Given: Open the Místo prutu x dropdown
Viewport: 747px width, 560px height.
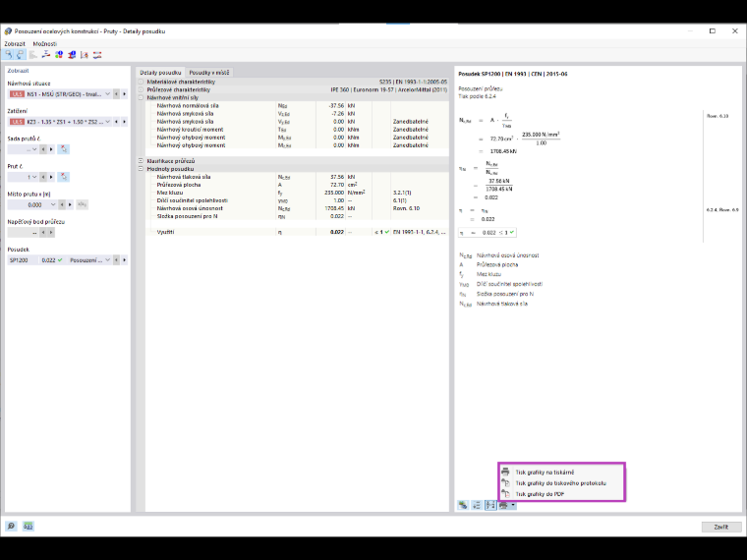Looking at the screenshot, I should point(53,204).
